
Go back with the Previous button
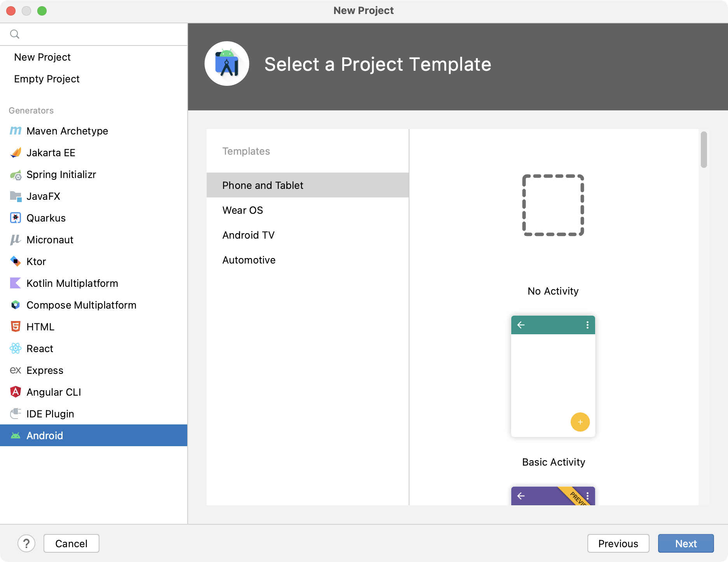click(x=618, y=543)
